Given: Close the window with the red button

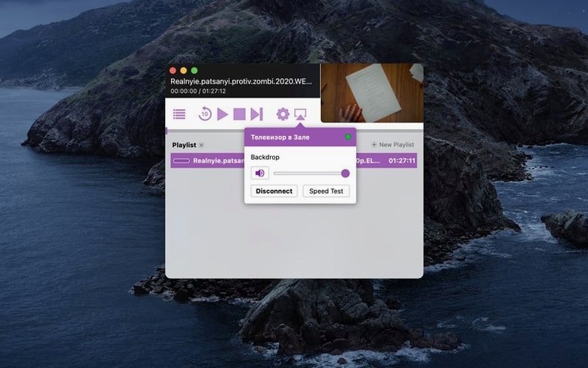Looking at the screenshot, I should pyautogui.click(x=172, y=71).
